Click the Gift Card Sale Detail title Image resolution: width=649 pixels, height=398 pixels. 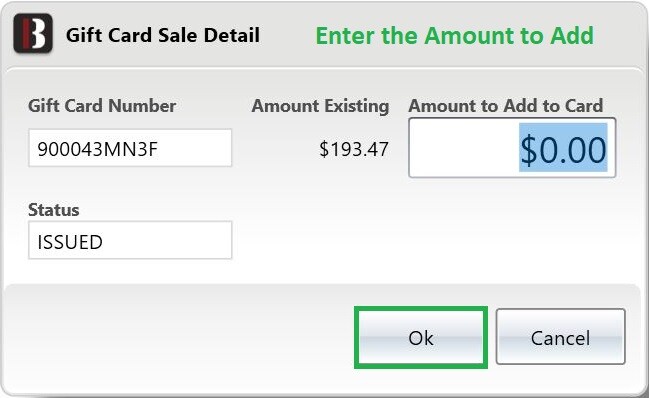pyautogui.click(x=163, y=35)
